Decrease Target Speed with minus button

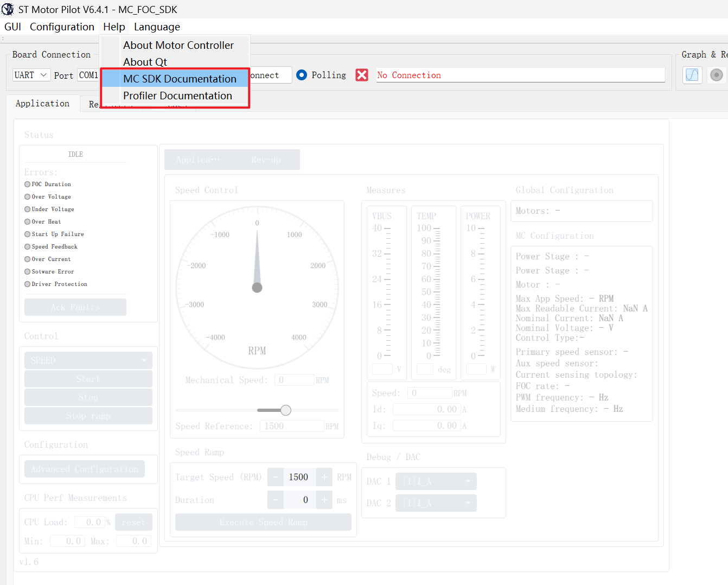[x=276, y=477]
